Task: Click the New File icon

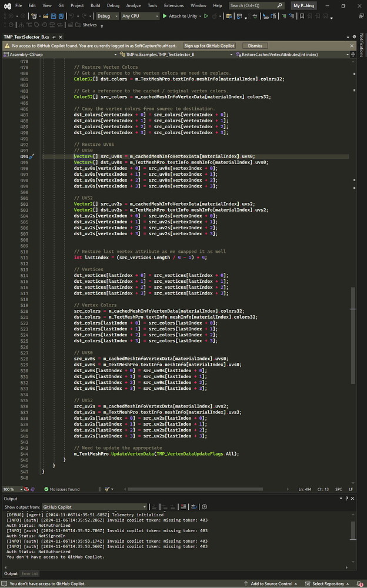Action: 33,16
